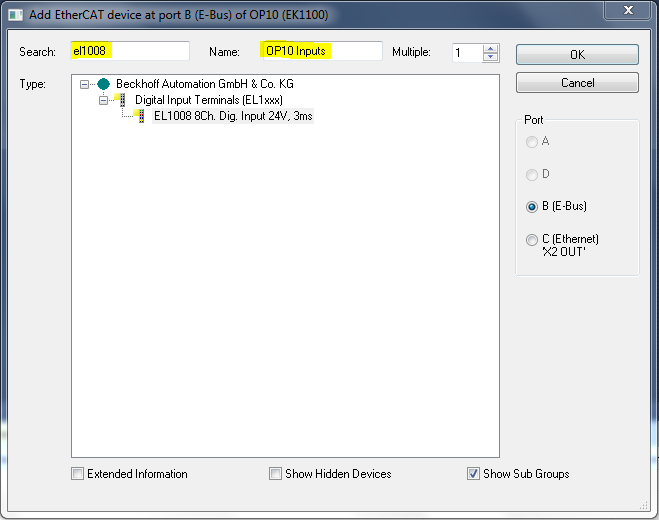659x520 pixels.
Task: Select port A radio button
Action: click(532, 142)
